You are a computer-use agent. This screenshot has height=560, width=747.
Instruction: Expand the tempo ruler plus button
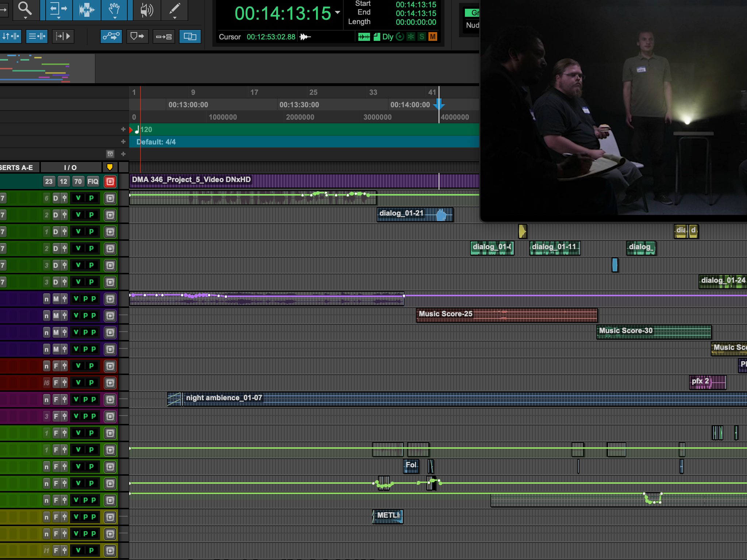pos(123,130)
